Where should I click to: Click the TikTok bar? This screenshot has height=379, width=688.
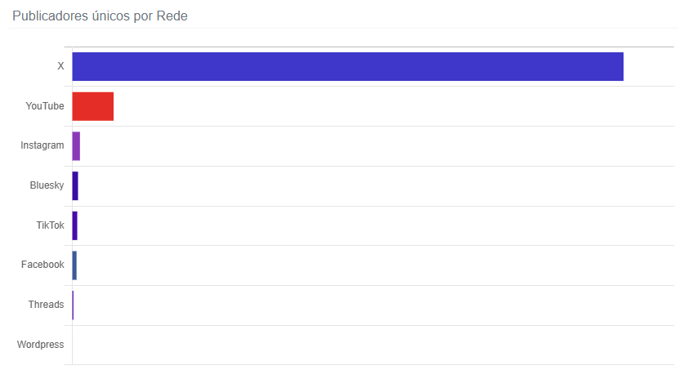(x=75, y=225)
